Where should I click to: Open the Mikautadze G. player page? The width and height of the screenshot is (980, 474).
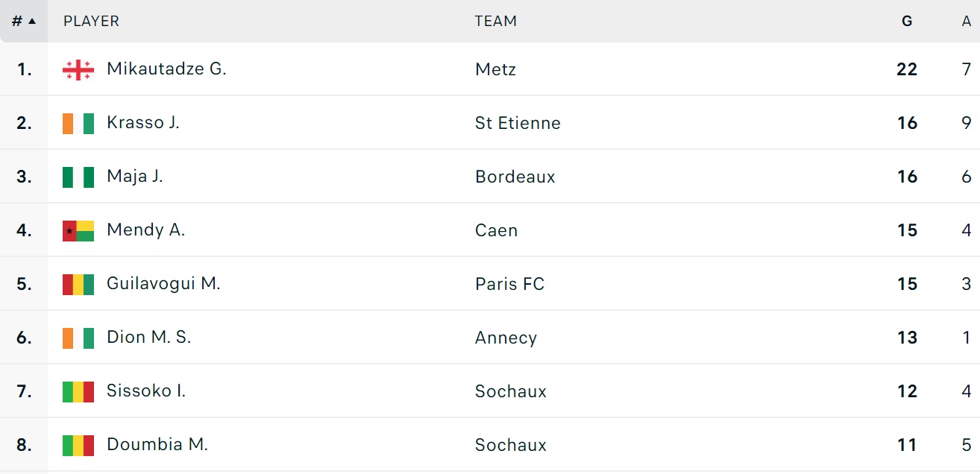point(166,69)
